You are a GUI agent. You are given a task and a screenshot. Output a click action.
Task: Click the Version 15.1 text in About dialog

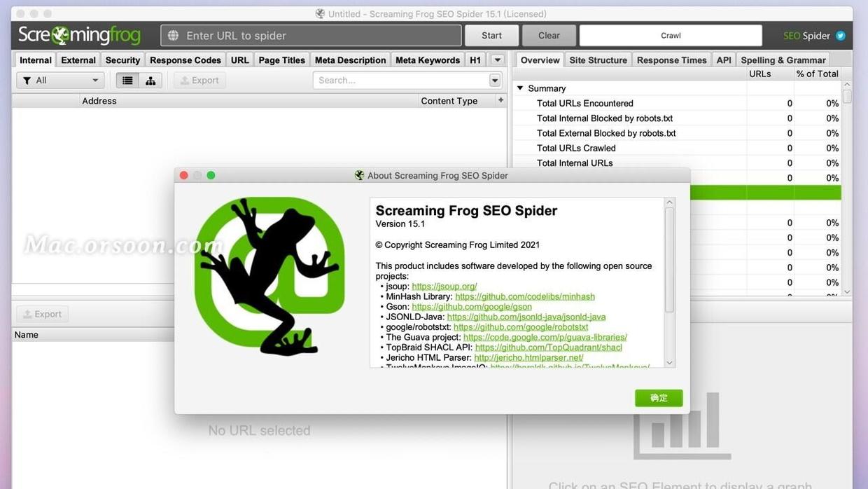[400, 224]
